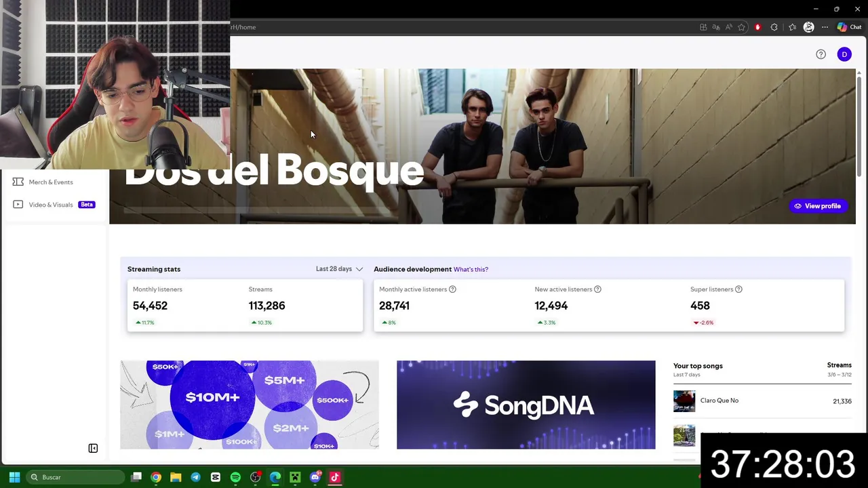Click the 113,286 streams value
The image size is (868, 488).
coord(267,306)
